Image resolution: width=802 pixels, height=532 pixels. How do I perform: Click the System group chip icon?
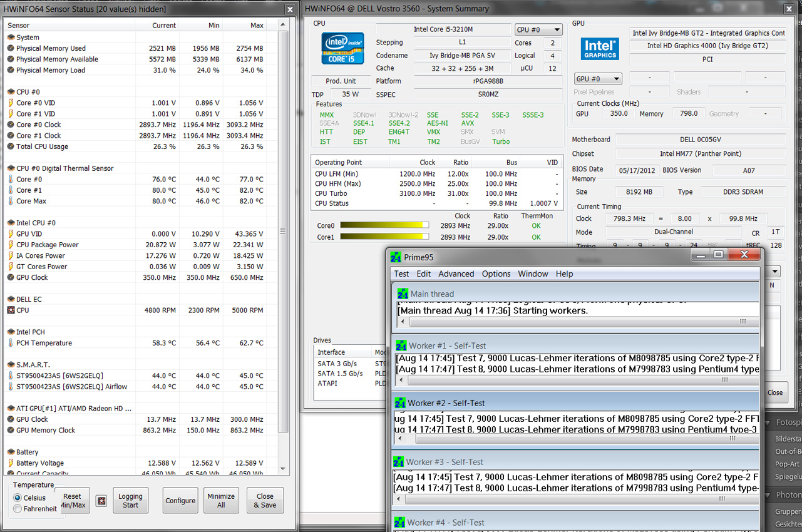(11, 38)
